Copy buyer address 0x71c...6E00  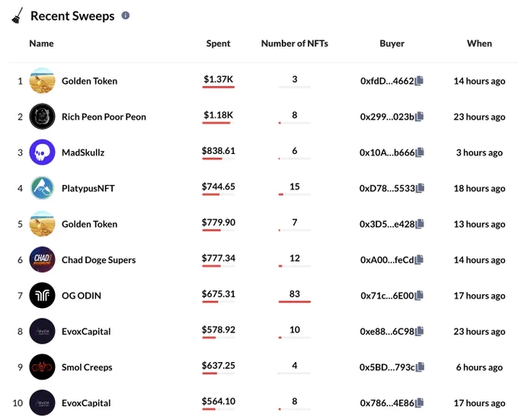419,296
